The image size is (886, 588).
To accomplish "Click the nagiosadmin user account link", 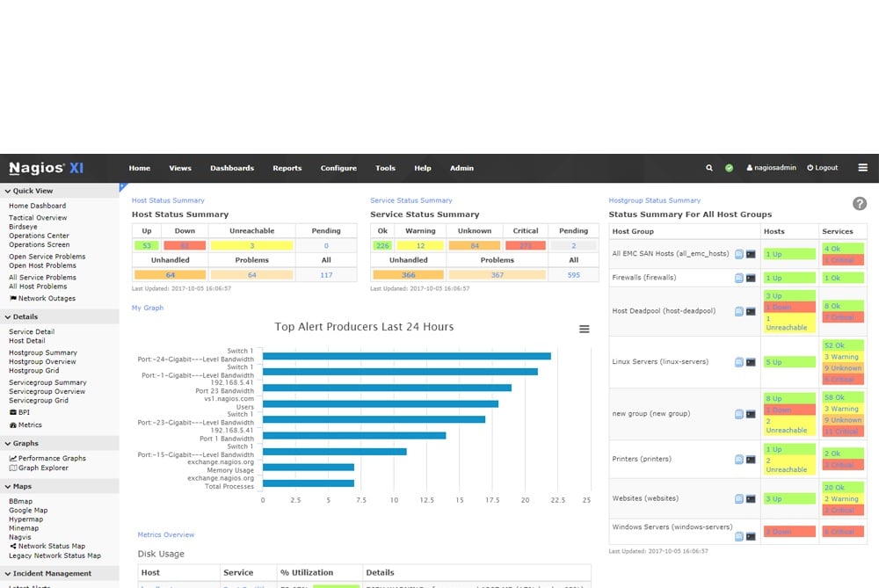I will point(772,168).
